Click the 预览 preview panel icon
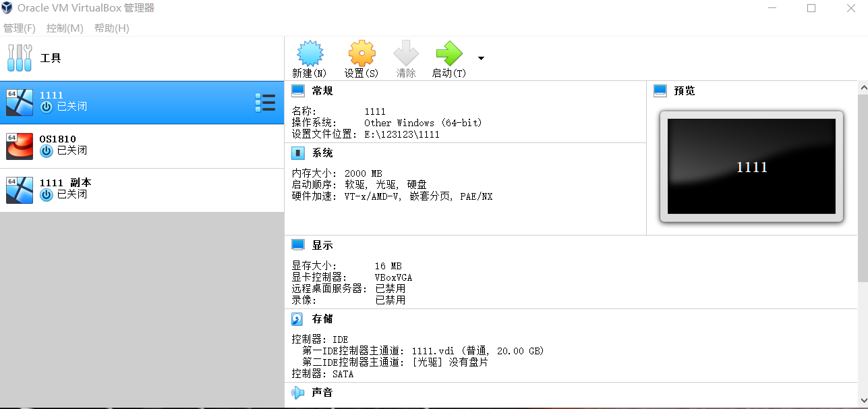The image size is (868, 409). (659, 90)
